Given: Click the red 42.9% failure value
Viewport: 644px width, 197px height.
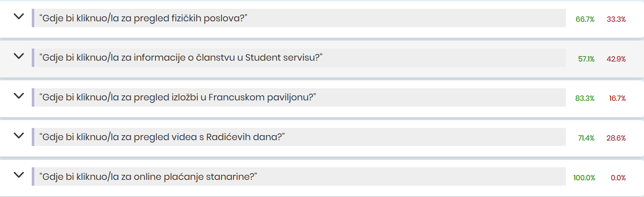Looking at the screenshot, I should coord(616,59).
